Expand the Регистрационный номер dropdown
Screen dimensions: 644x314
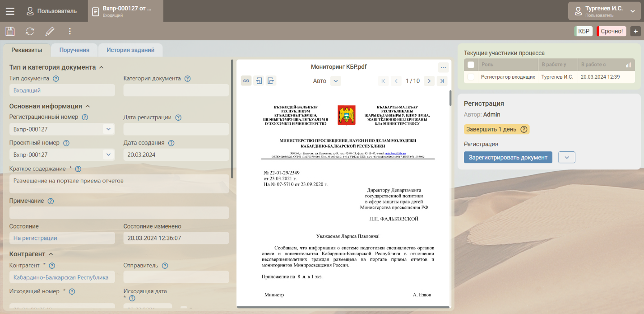click(x=108, y=129)
